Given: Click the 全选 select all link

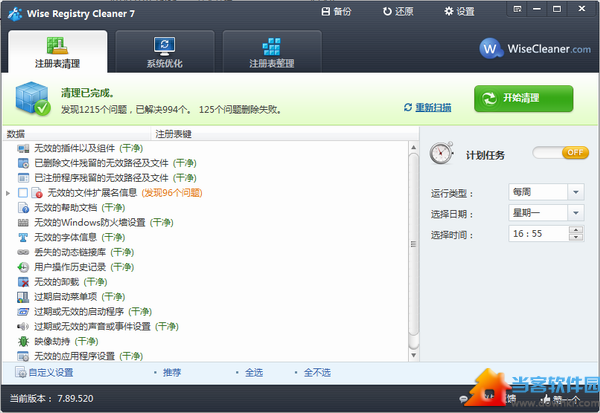Looking at the screenshot, I should (x=254, y=372).
